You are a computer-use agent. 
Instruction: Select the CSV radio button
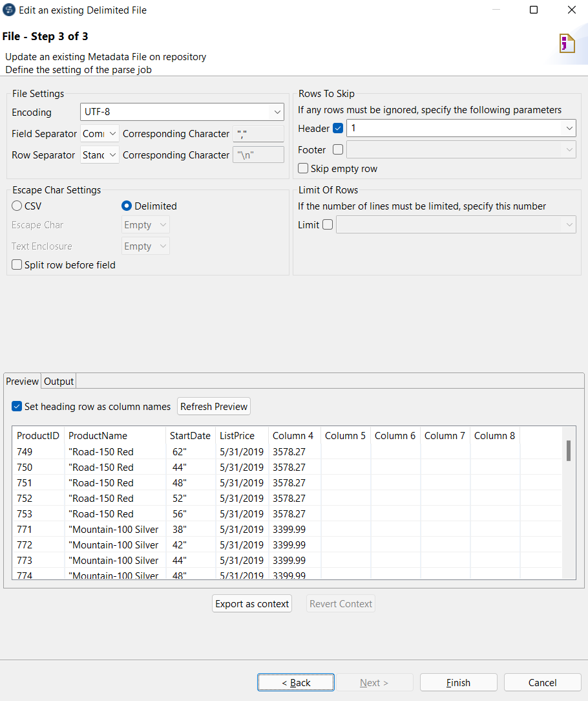point(17,206)
